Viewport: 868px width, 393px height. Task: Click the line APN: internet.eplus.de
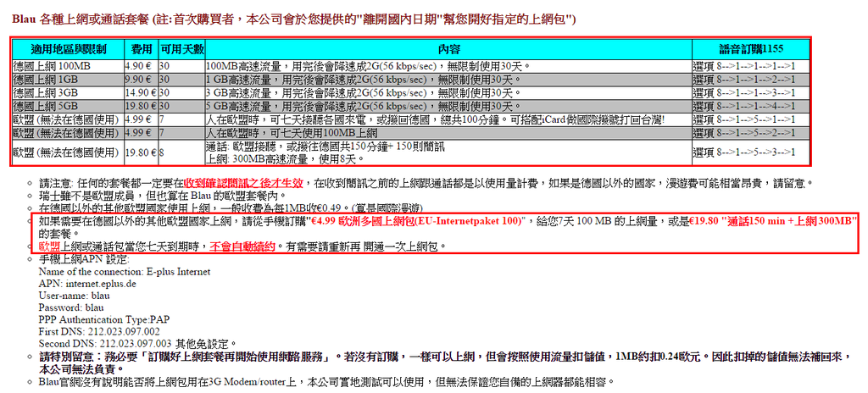pos(87,284)
